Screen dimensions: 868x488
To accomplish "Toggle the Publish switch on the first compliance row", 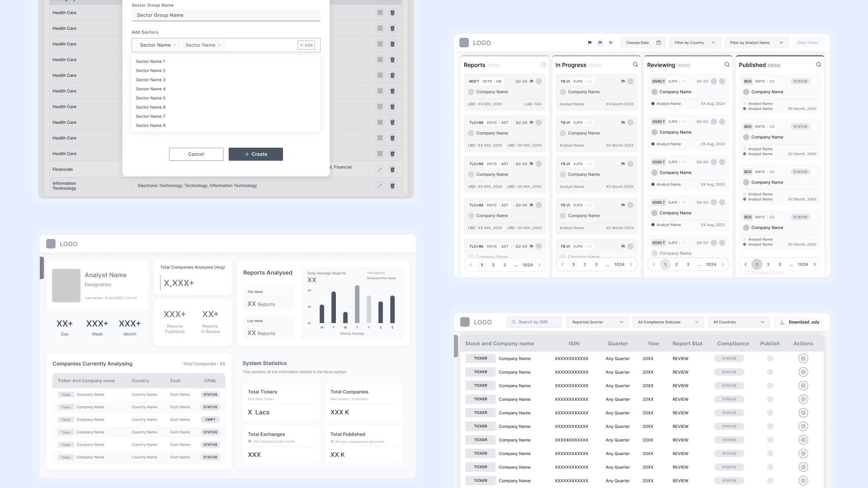I will coord(770,358).
